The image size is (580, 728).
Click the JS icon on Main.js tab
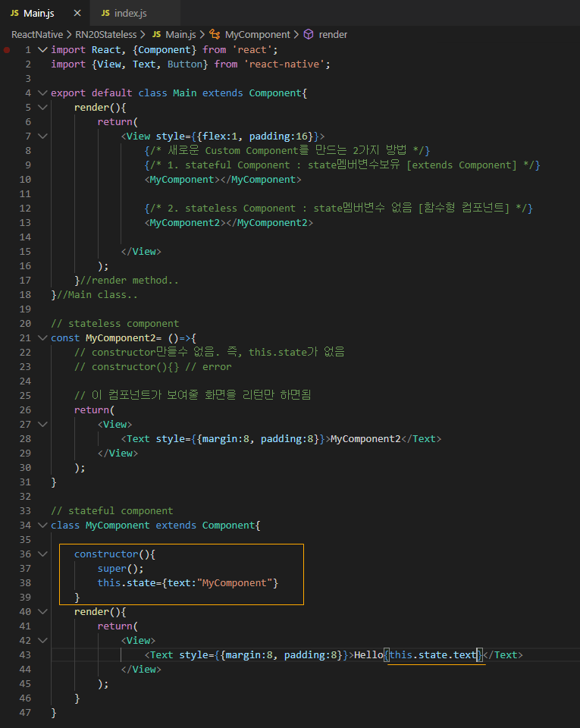pos(14,13)
